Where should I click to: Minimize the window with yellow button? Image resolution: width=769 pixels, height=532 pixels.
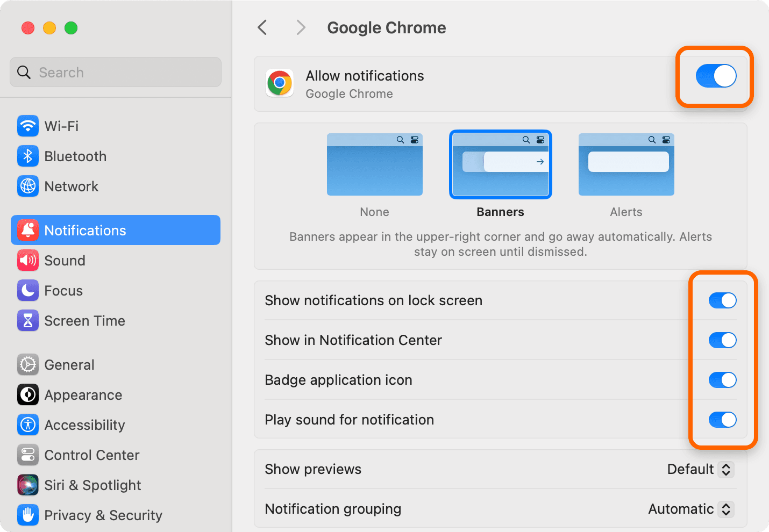pos(49,28)
